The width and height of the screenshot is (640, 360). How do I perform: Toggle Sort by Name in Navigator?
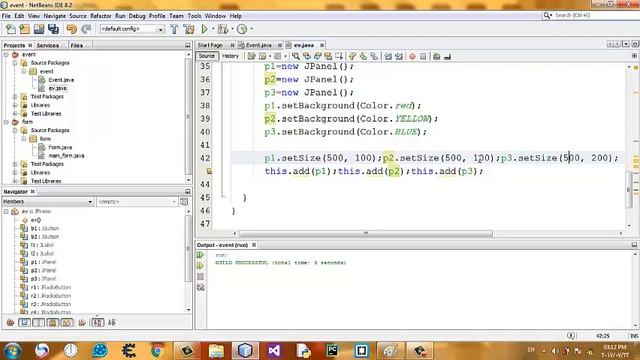click(x=98, y=322)
